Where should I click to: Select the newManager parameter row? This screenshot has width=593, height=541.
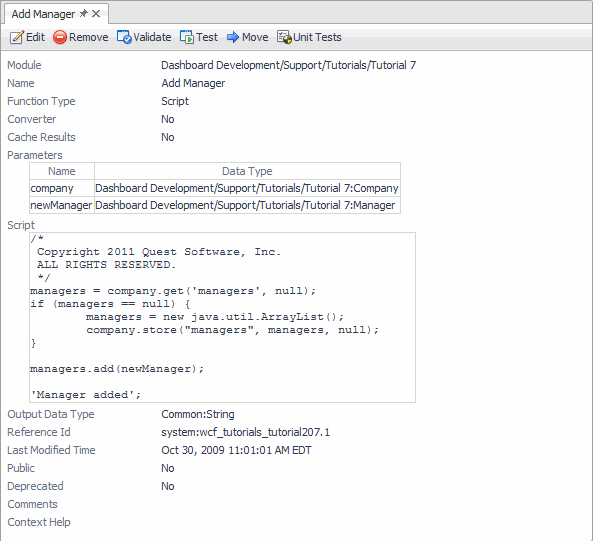click(x=215, y=205)
